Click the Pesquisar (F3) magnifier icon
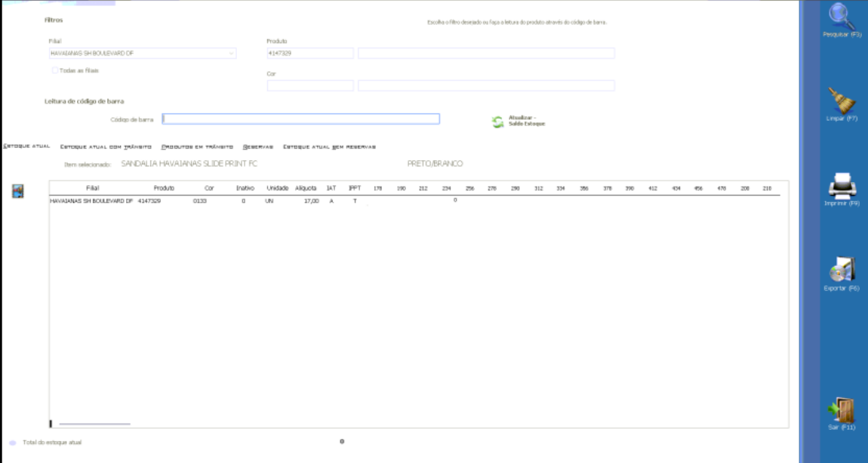 pyautogui.click(x=842, y=16)
